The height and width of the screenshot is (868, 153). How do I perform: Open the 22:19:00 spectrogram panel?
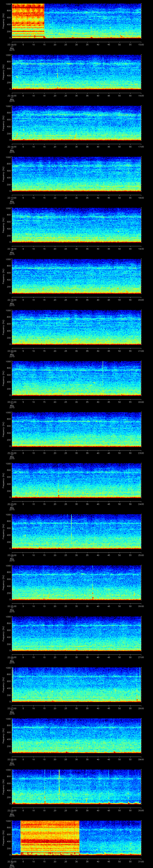point(76,276)
